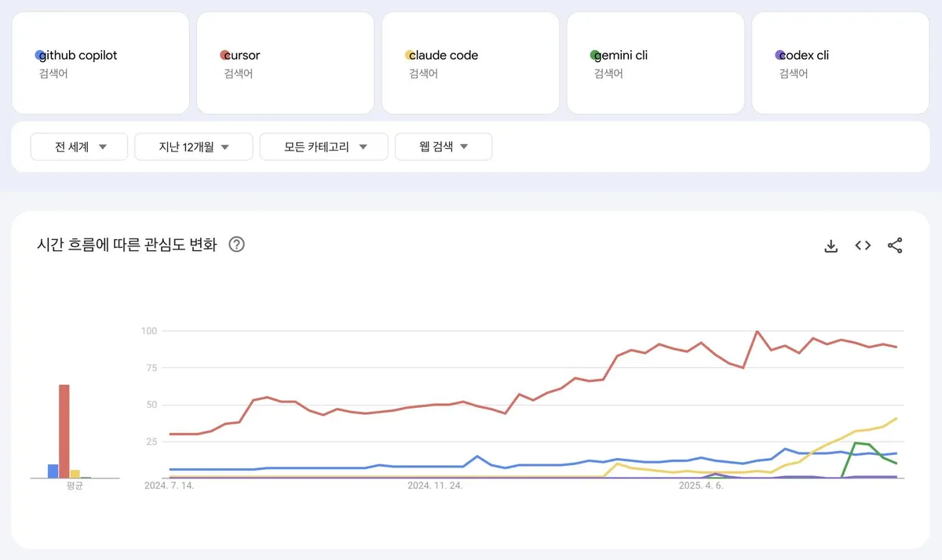
Task: Click the purple codex cli color dot
Action: click(780, 55)
